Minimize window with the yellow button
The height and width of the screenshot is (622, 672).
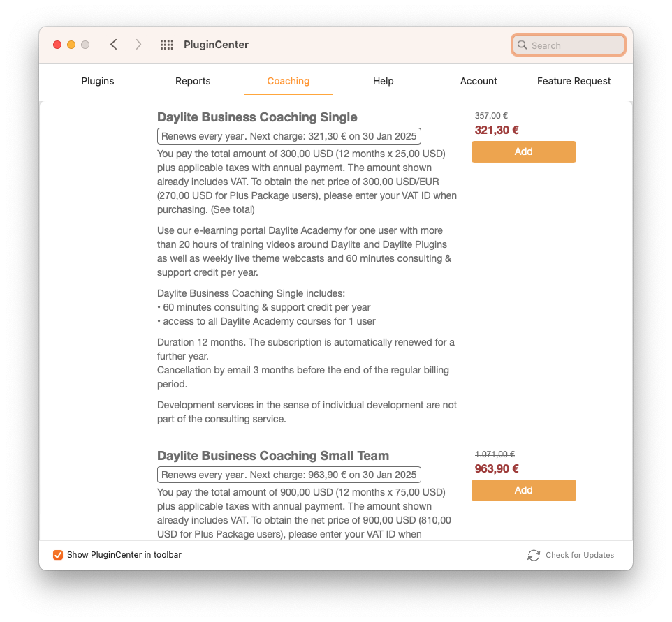coord(71,45)
